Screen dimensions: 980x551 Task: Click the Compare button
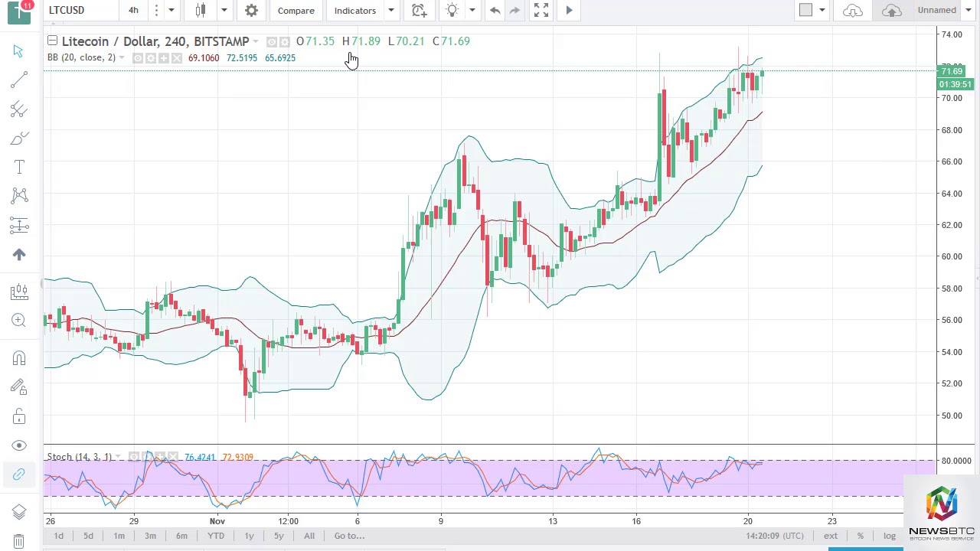[296, 10]
